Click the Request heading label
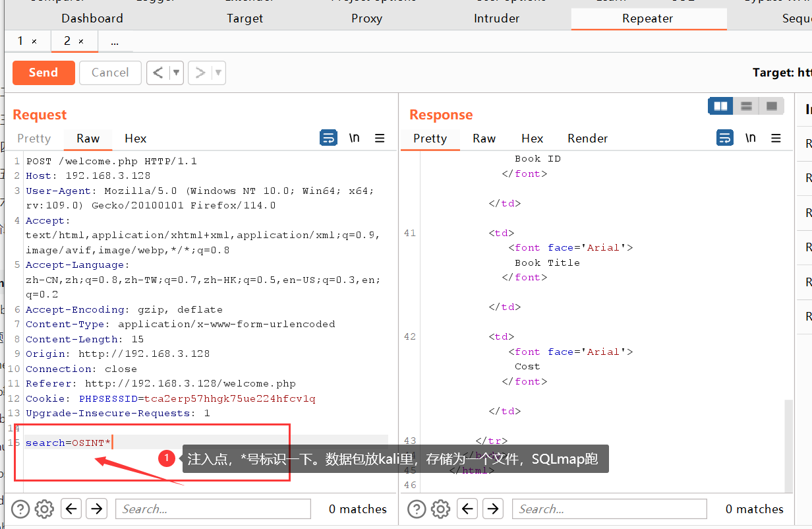The height and width of the screenshot is (529, 812). (x=40, y=115)
